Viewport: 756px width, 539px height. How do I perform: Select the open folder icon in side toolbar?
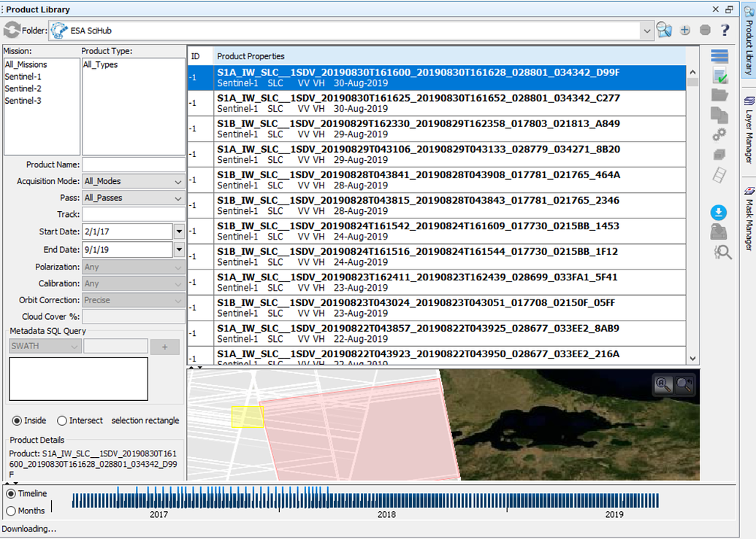coord(719,96)
